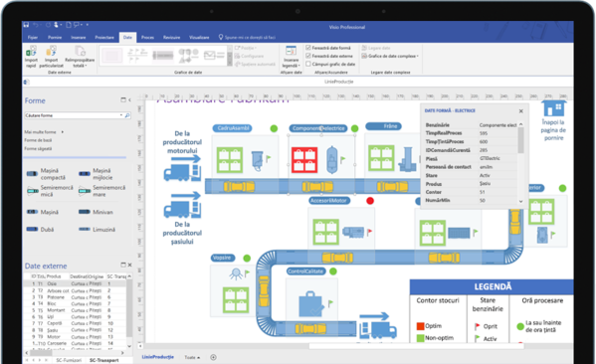596x364 pixels.
Task: Expand the Mai multe forme arrow
Action: 63,132
